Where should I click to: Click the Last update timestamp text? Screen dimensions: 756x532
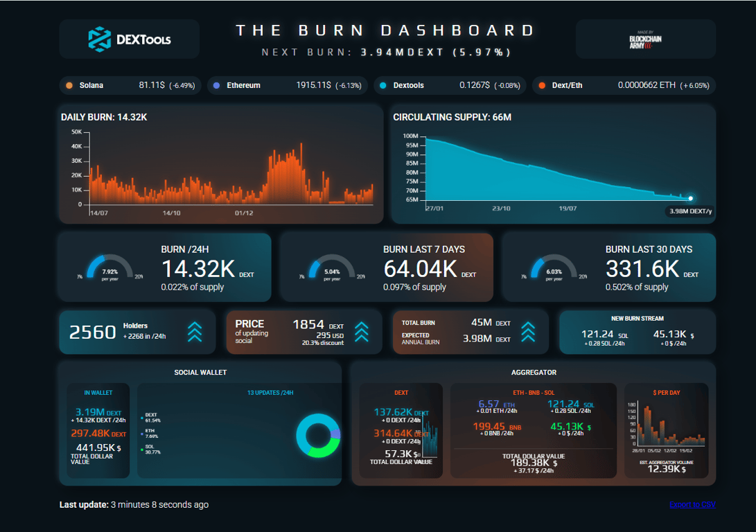(134, 504)
